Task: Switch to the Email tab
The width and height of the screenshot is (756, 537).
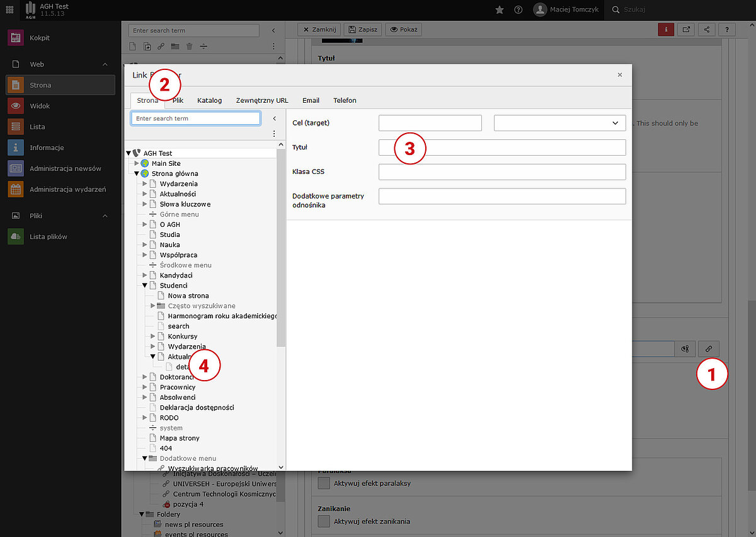Action: 311,100
